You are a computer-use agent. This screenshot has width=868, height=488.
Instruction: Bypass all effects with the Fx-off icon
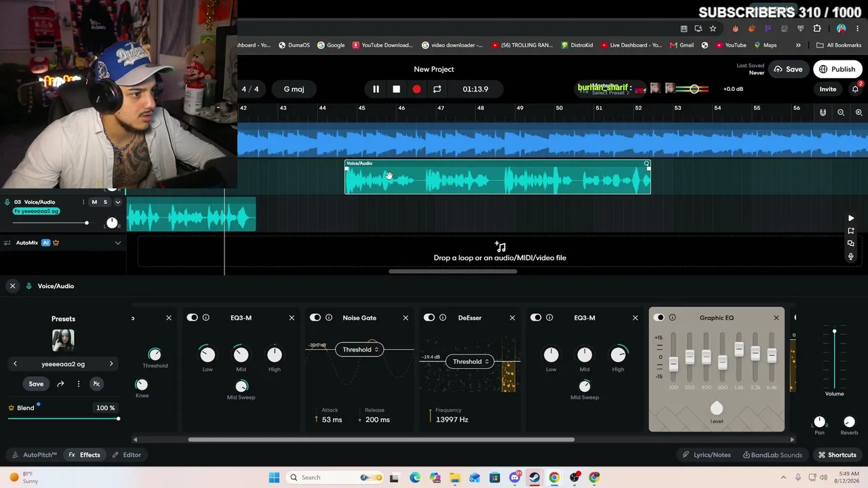pos(96,384)
